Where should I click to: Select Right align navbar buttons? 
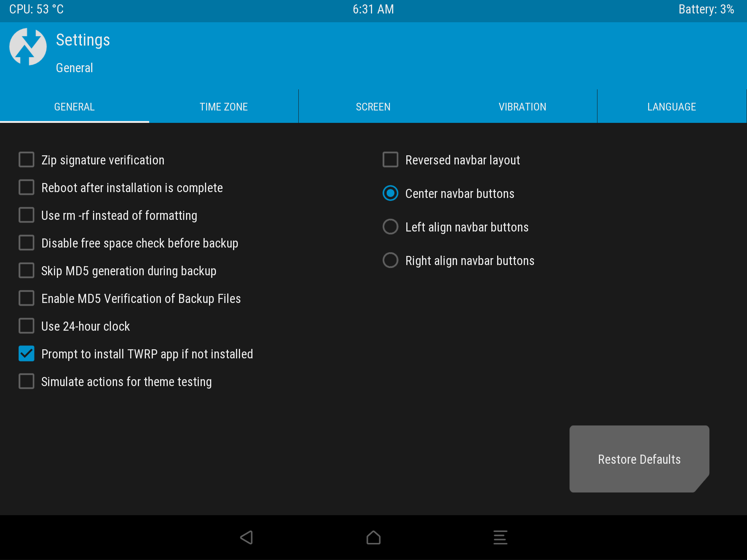tap(390, 260)
